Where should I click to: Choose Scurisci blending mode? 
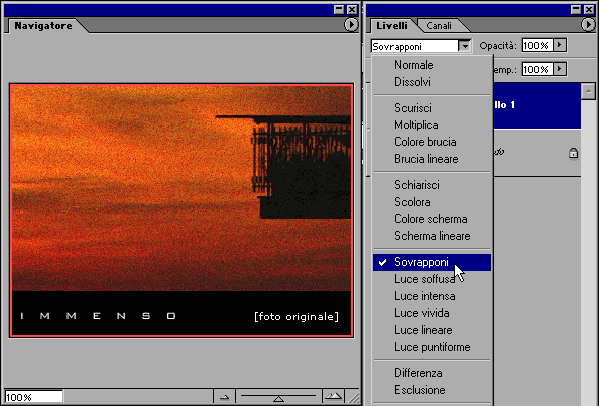coord(432,108)
